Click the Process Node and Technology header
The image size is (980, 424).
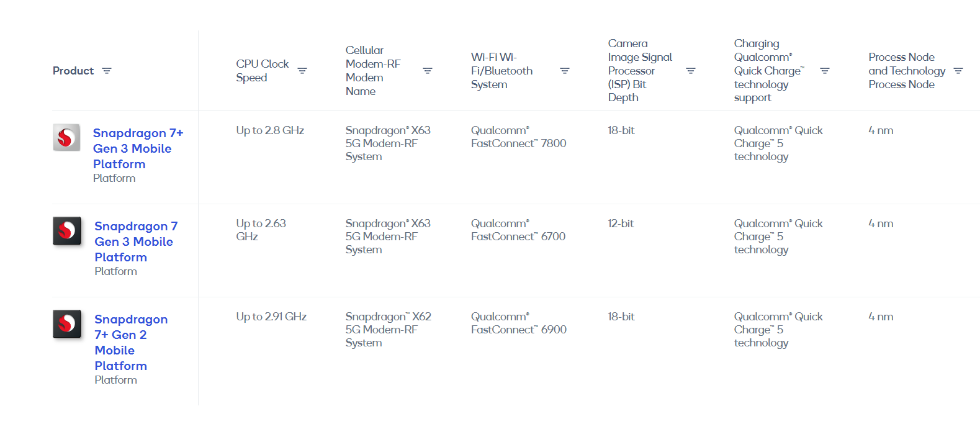pyautogui.click(x=907, y=71)
